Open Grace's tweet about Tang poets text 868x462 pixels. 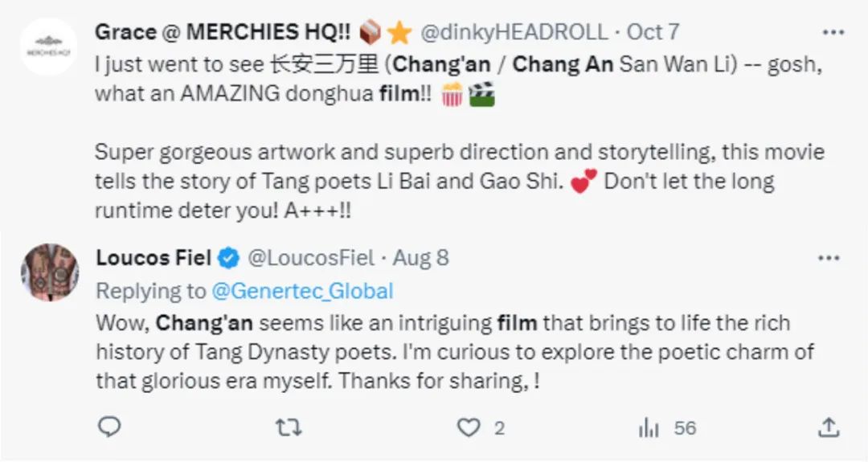tap(459, 181)
